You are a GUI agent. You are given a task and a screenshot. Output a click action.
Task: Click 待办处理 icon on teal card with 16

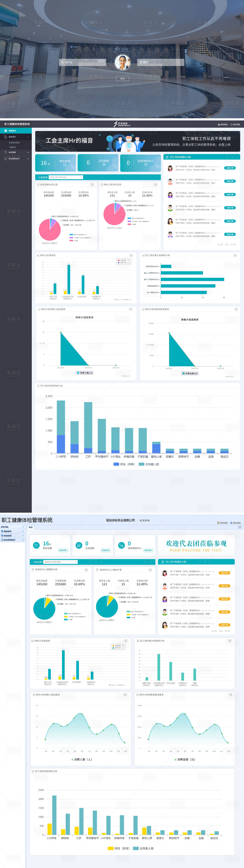pyautogui.click(x=65, y=165)
